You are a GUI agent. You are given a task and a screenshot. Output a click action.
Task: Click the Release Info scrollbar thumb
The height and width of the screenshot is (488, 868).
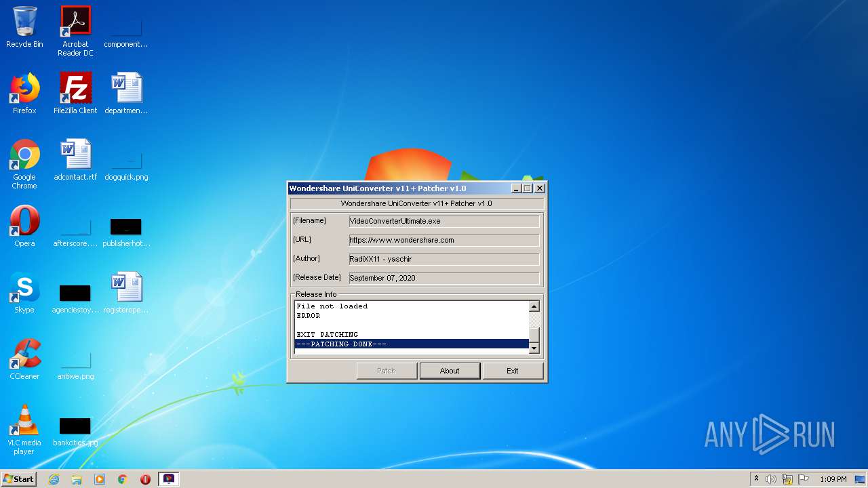pyautogui.click(x=534, y=335)
